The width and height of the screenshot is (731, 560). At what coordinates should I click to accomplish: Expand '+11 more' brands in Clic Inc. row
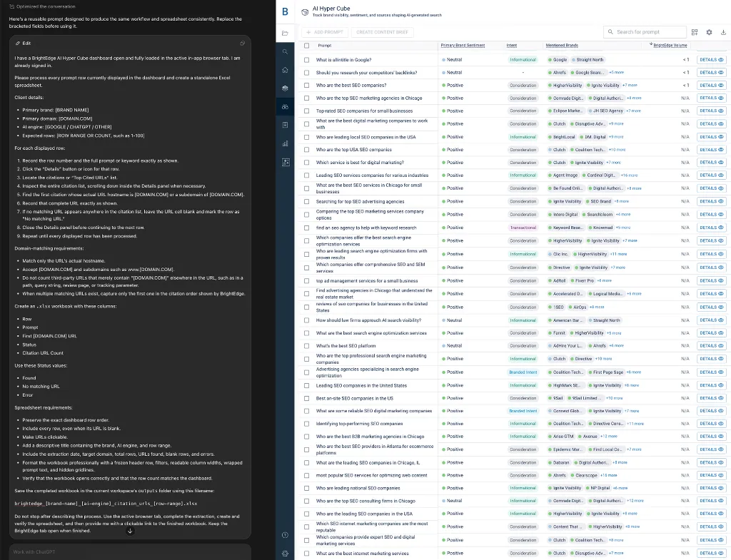click(x=619, y=254)
